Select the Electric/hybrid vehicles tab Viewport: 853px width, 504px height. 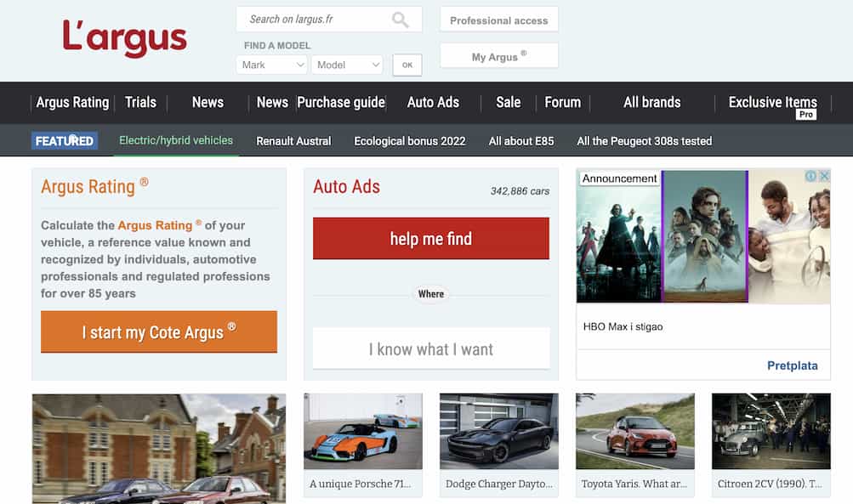tap(176, 140)
